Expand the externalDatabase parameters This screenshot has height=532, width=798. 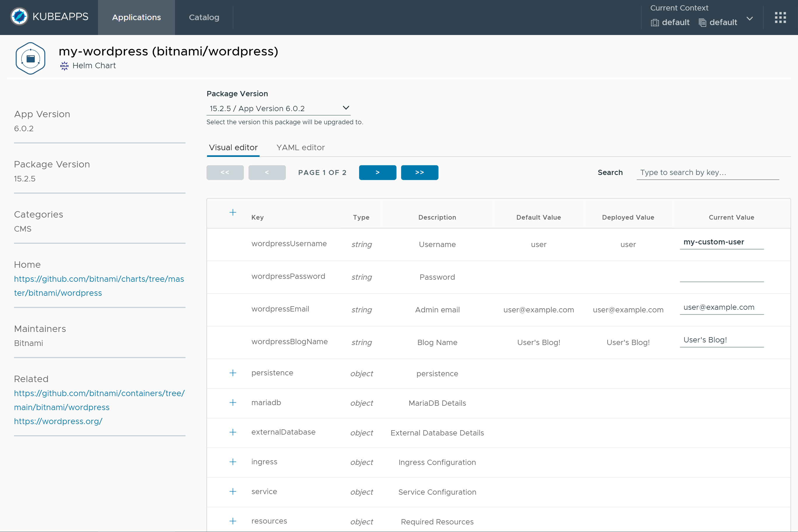[233, 433]
